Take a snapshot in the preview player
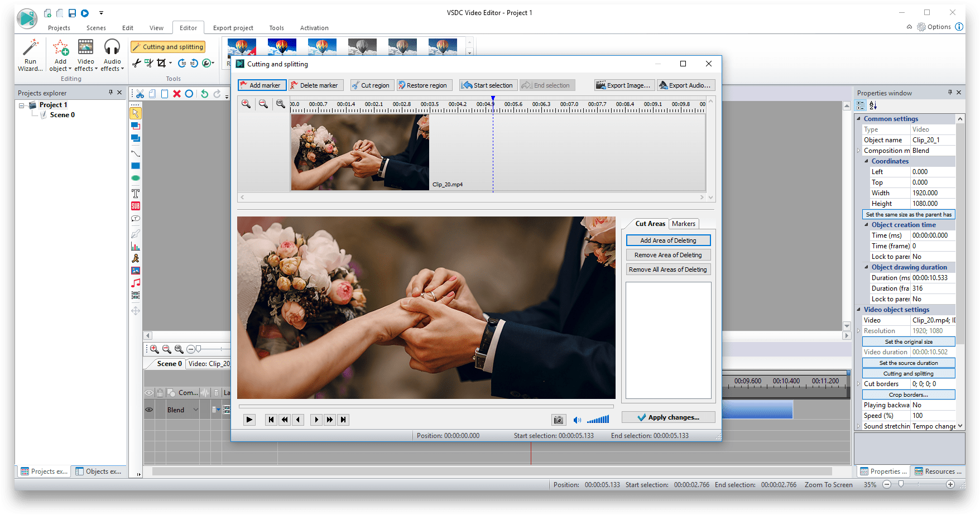980x515 pixels. pyautogui.click(x=559, y=420)
